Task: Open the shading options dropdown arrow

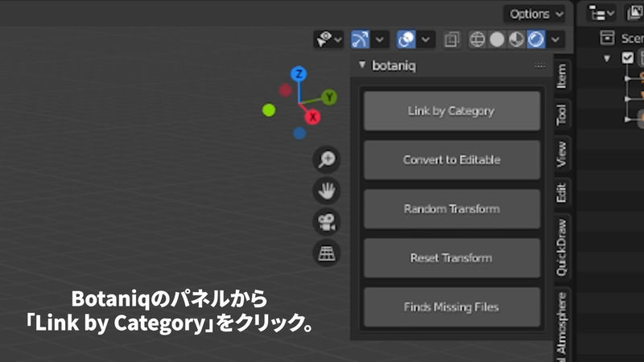Action: tap(555, 39)
